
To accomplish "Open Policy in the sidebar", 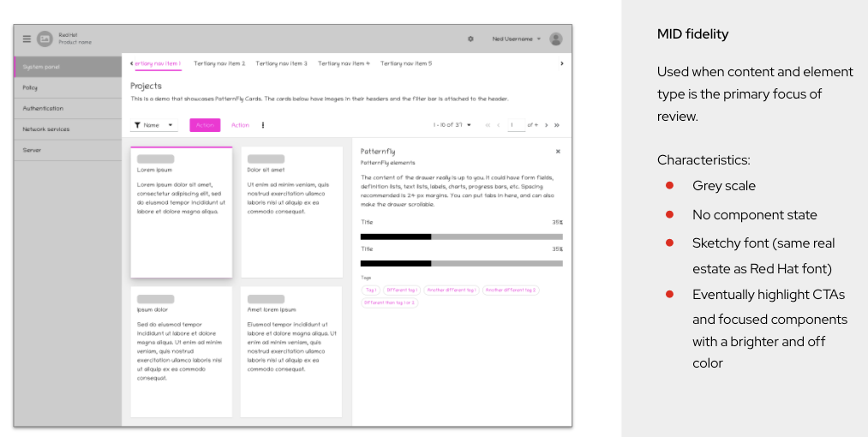I will click(x=68, y=87).
